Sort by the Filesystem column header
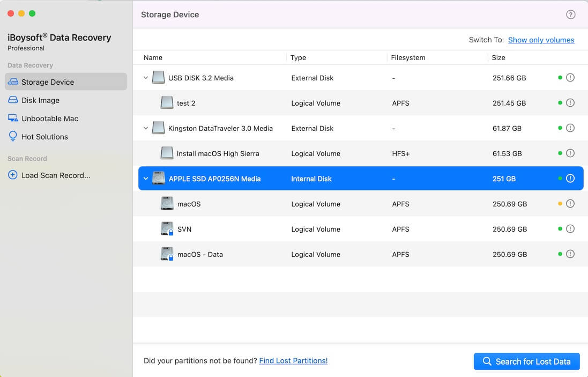Viewport: 588px width, 377px height. point(408,58)
